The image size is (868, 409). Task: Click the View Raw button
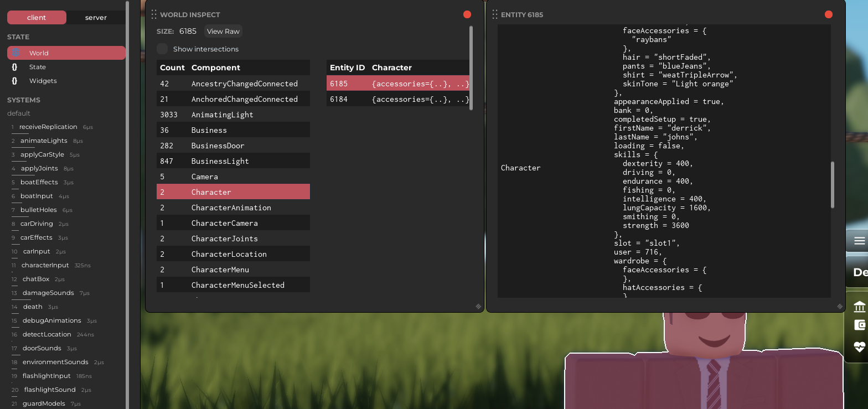click(x=223, y=32)
